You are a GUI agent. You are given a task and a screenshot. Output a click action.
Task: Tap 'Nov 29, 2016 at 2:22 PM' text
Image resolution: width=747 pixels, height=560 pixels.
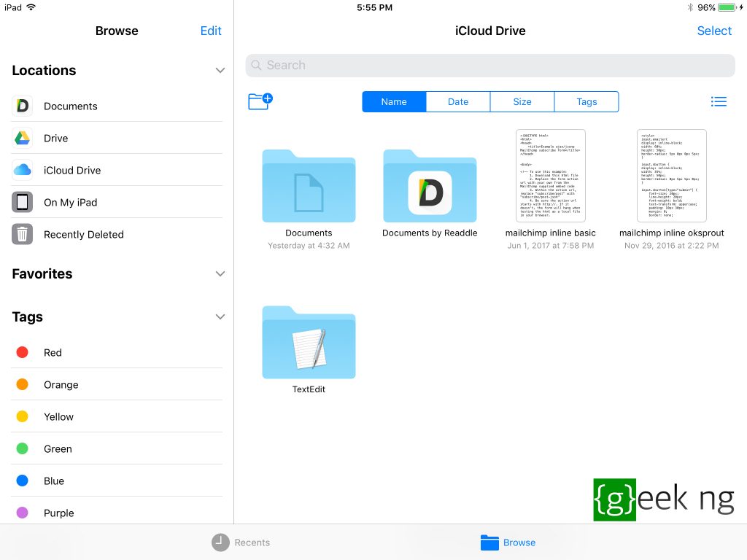pyautogui.click(x=672, y=246)
